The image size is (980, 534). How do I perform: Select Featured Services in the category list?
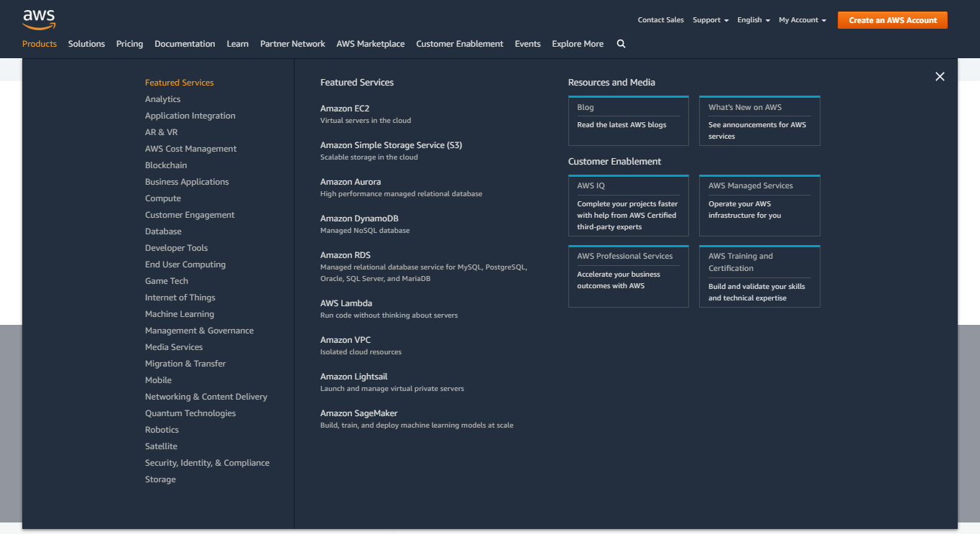coord(180,83)
